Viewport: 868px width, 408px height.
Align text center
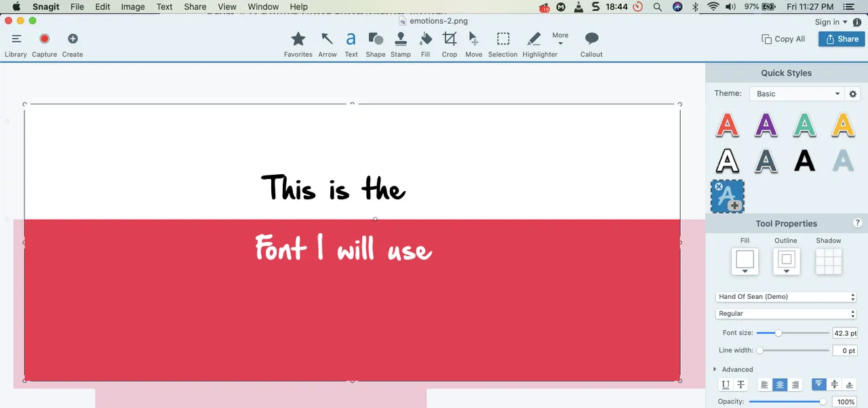click(780, 384)
